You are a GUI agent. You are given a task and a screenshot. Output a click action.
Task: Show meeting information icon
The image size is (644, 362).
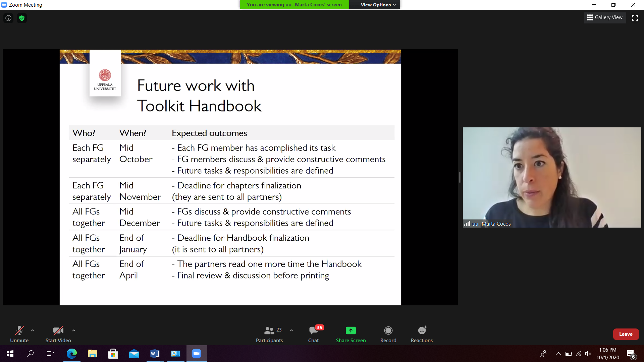tap(8, 18)
